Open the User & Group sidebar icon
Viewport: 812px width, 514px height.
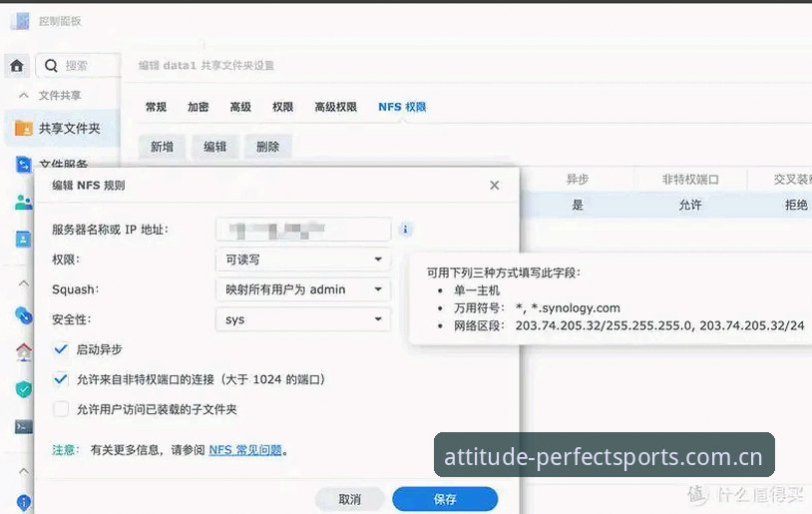pos(23,202)
